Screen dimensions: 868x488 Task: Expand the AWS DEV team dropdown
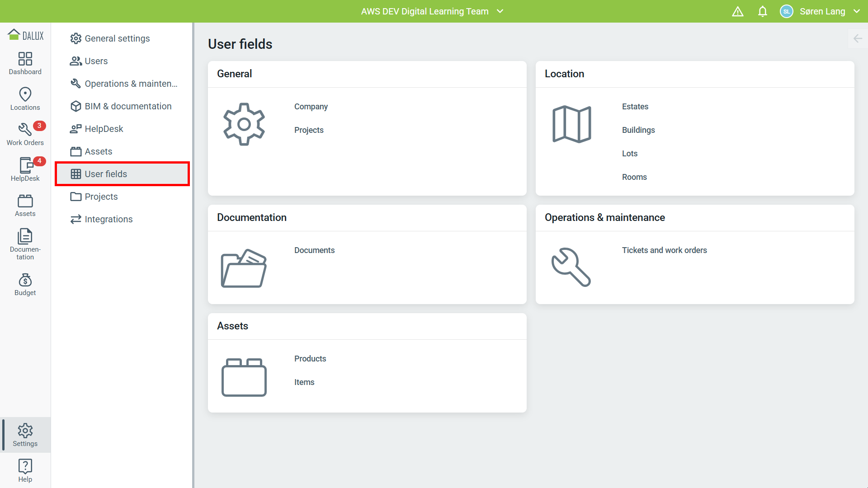500,11
